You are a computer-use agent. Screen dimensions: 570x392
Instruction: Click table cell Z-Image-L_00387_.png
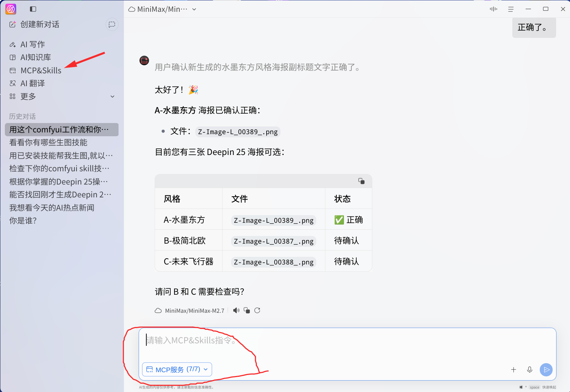click(274, 241)
